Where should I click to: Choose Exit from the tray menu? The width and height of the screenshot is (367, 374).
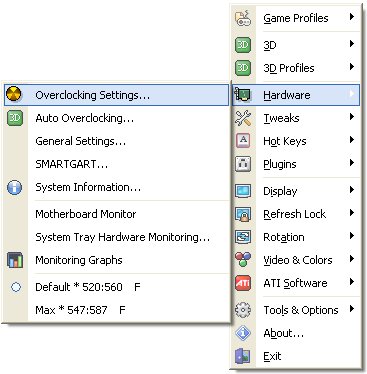click(296, 356)
